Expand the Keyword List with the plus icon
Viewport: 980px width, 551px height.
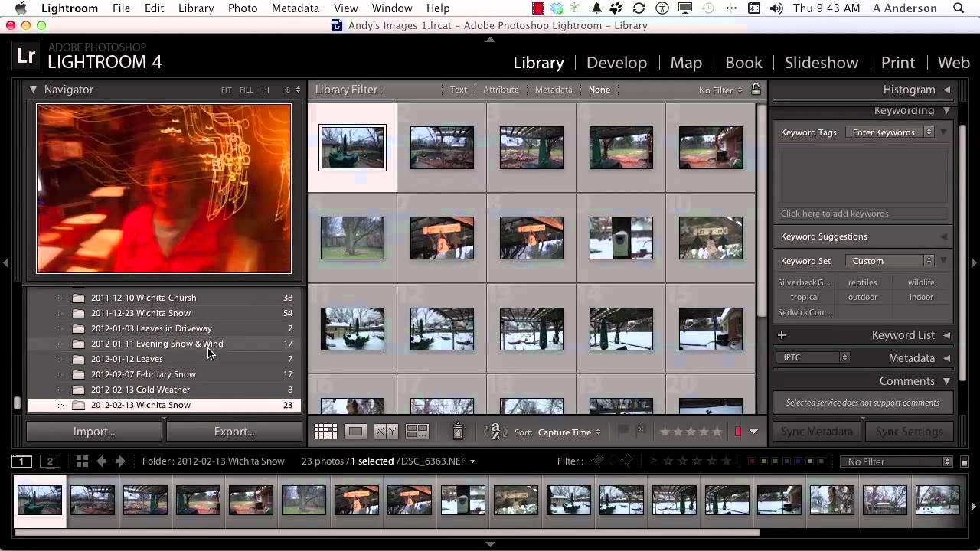point(781,335)
